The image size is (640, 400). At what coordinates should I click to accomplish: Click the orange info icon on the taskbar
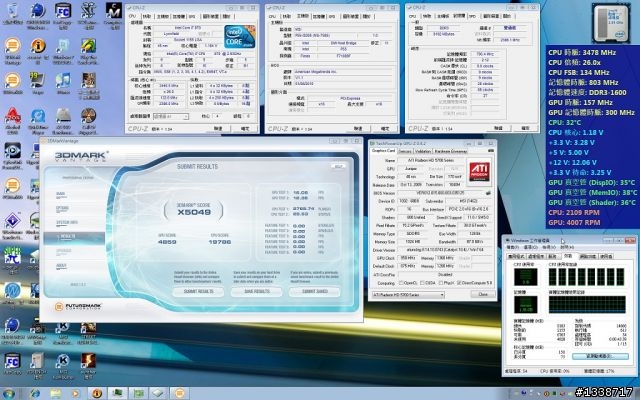click(x=97, y=393)
